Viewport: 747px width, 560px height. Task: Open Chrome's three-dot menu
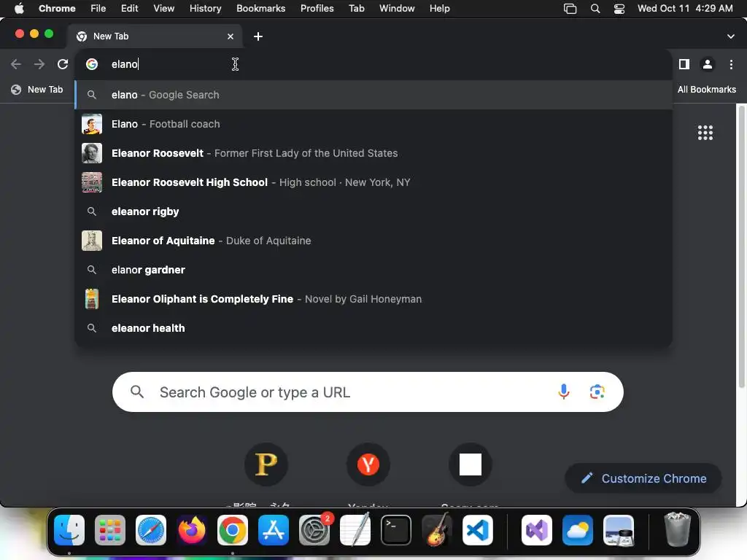pos(731,64)
